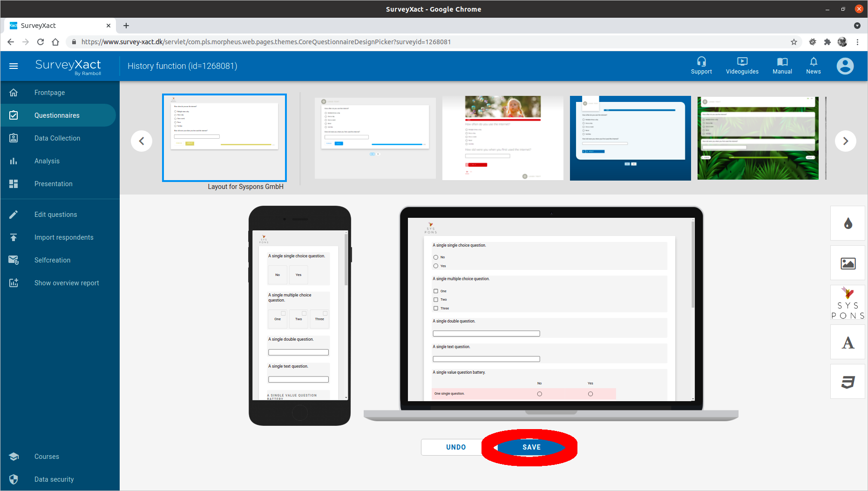Image resolution: width=868 pixels, height=491 pixels.
Task: Tap the One option in phone preview
Action: click(x=278, y=319)
